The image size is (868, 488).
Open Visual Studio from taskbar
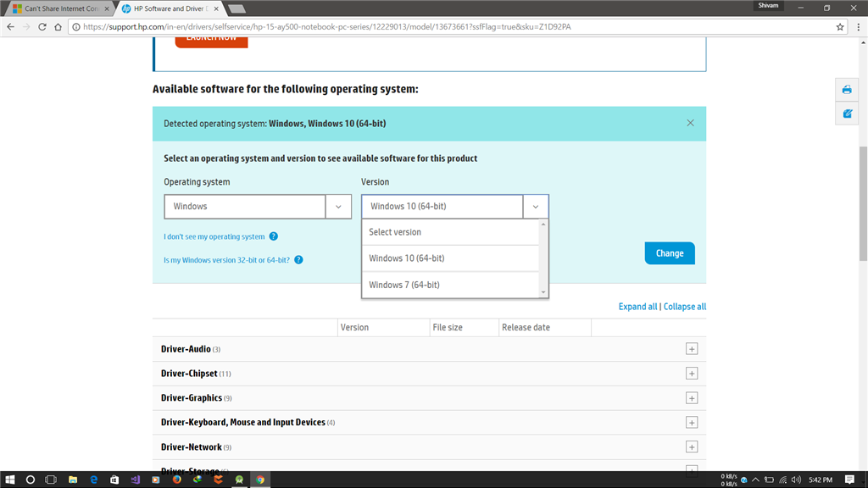pos(135,480)
